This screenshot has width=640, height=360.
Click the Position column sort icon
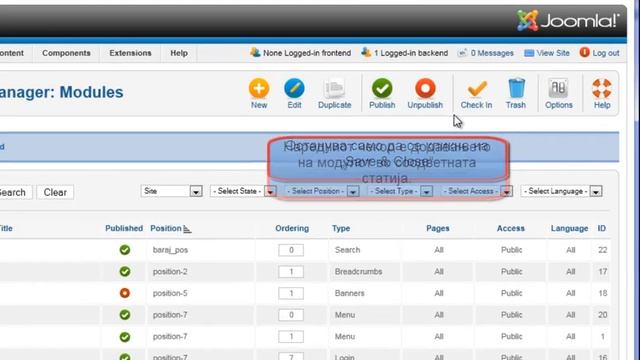187,229
